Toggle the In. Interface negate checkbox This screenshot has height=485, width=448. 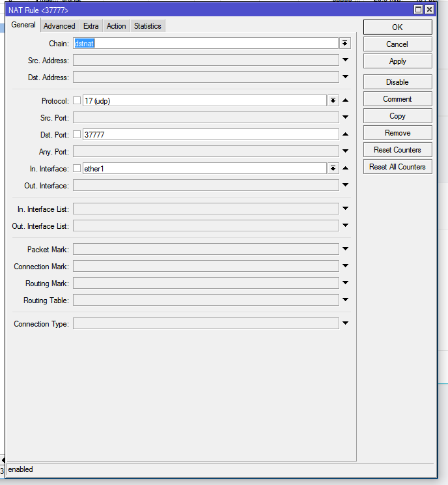pos(77,168)
